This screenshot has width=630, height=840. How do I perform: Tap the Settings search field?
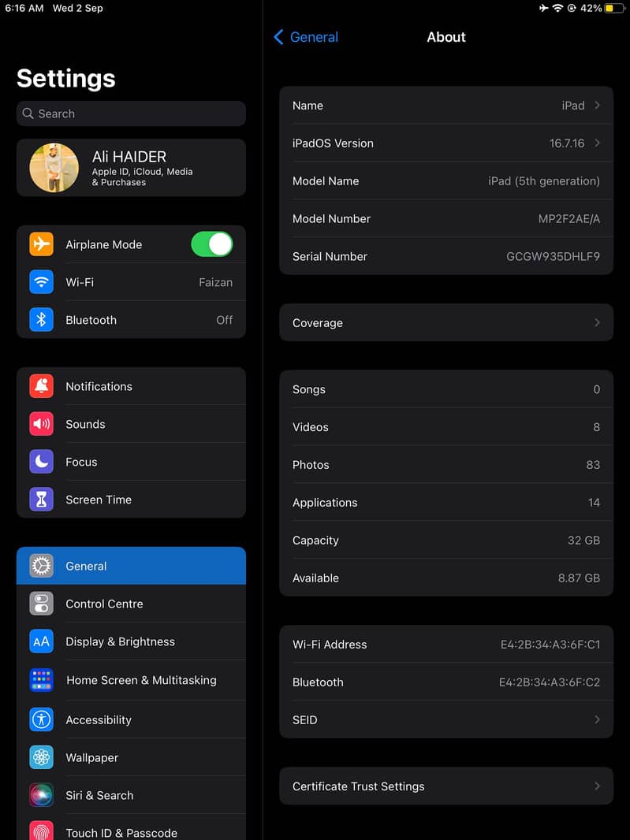click(x=132, y=113)
